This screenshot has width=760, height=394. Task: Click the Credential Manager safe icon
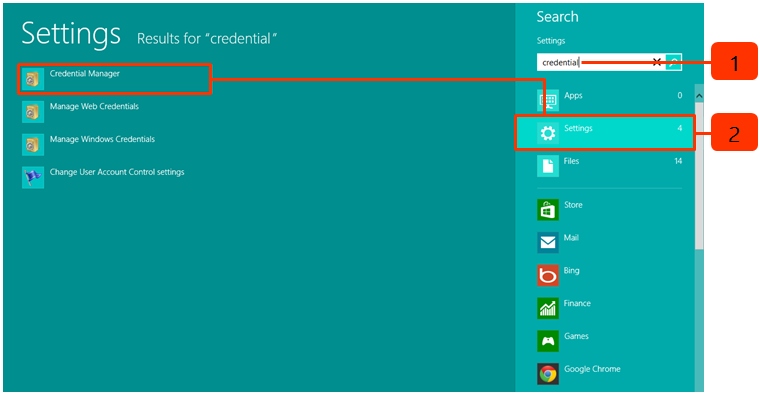[33, 79]
